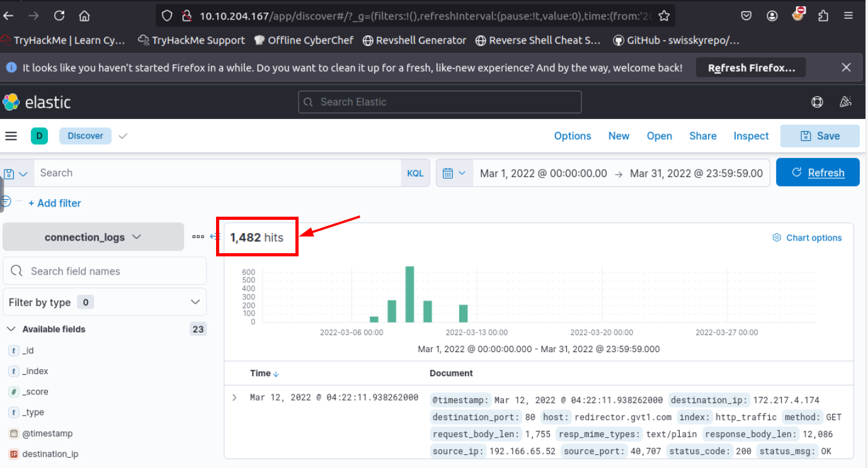Viewport: 868px width, 468px height.
Task: Focus the KQL search query field
Action: coord(217,173)
